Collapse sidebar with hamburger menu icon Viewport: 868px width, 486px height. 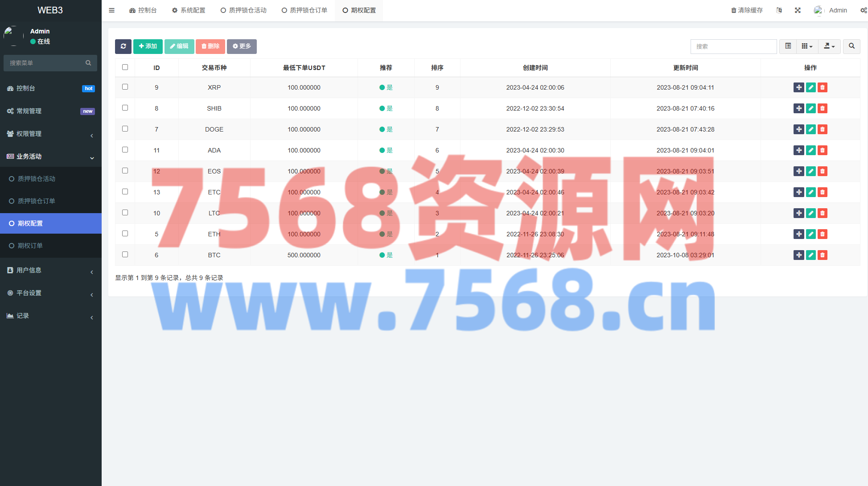click(111, 10)
